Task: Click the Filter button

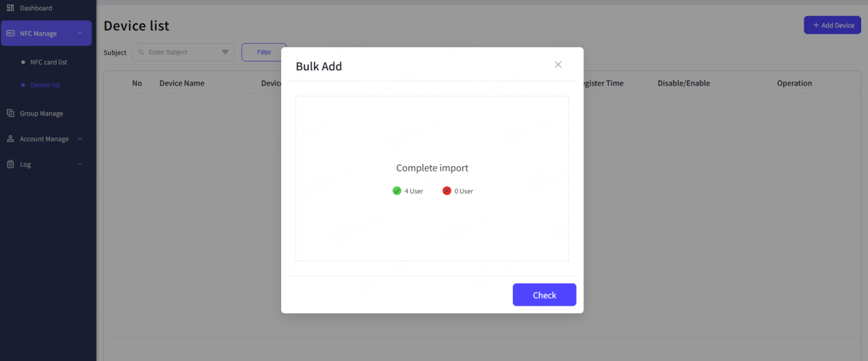Action: click(x=263, y=53)
